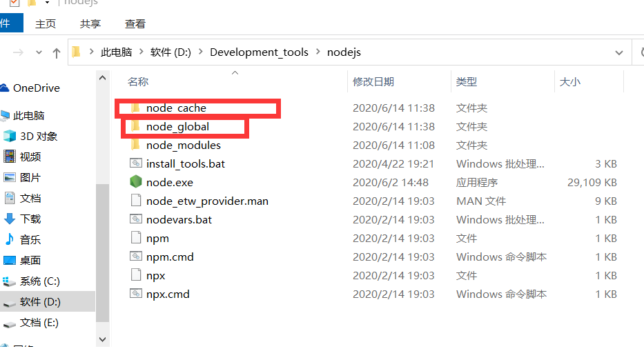This screenshot has height=351, width=644.
Task: Open the 主页 ribbon tab
Action: (x=46, y=24)
